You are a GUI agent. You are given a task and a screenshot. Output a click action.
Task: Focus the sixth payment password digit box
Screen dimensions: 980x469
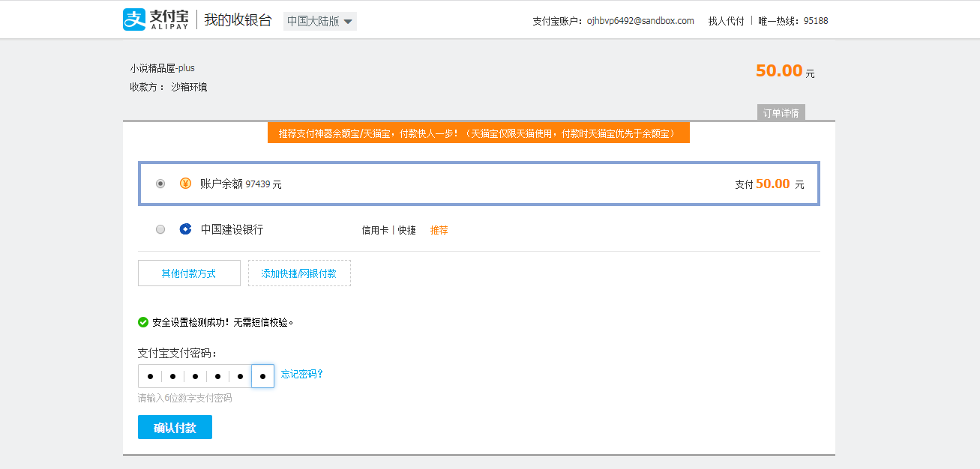pyautogui.click(x=262, y=376)
